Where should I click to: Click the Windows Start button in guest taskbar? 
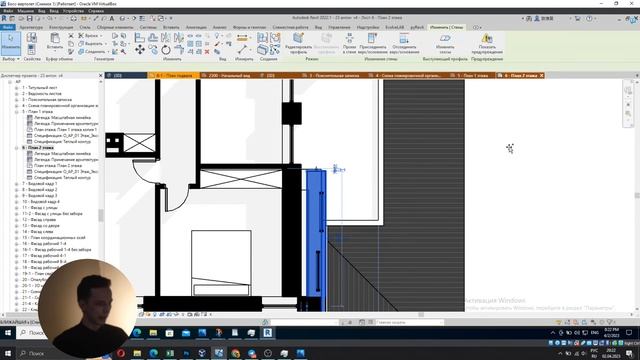click(x=7, y=333)
